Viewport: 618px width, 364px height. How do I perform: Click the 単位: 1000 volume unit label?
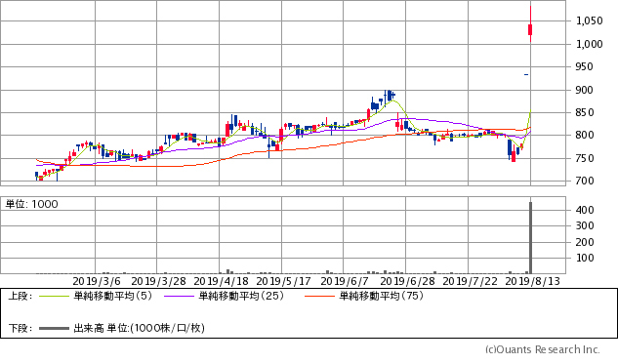point(31,204)
